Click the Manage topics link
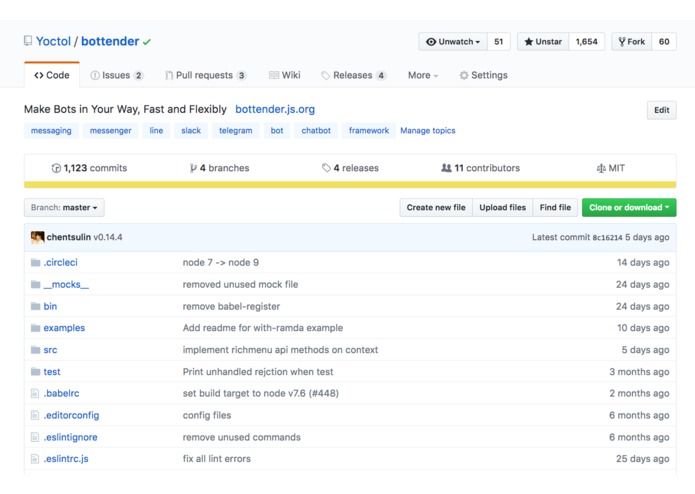695x494 pixels. pyautogui.click(x=428, y=131)
